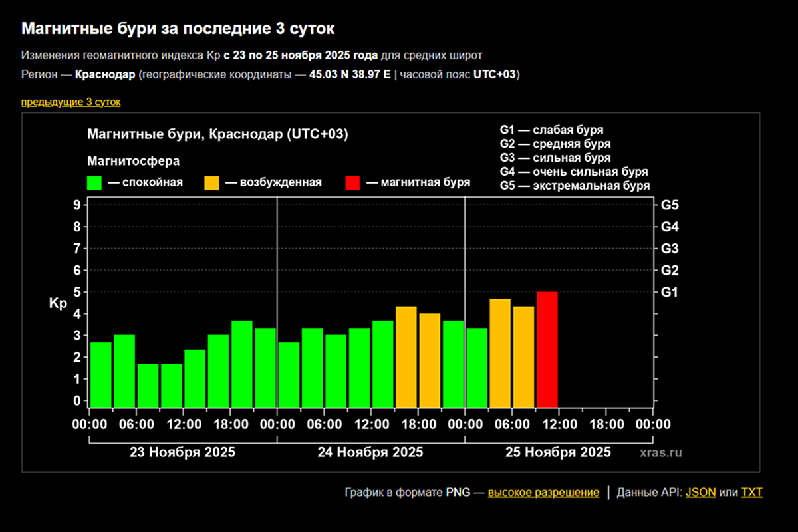Viewport: 798px width, 532px height.
Task: Click the Kp axis label
Action: pos(57,303)
